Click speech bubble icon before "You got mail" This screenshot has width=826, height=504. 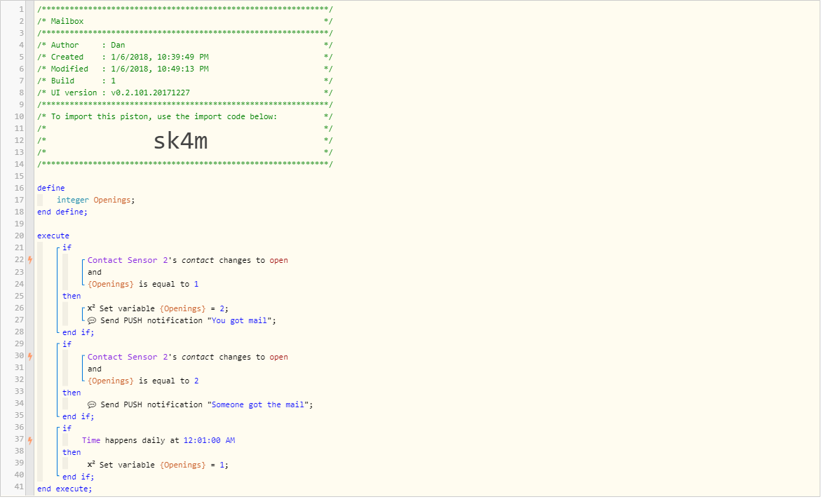click(x=92, y=320)
